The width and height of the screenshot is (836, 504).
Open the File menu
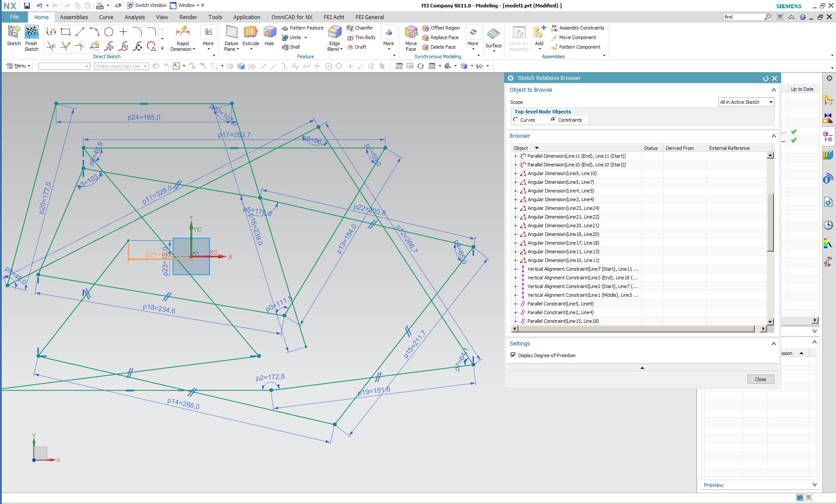(x=14, y=17)
